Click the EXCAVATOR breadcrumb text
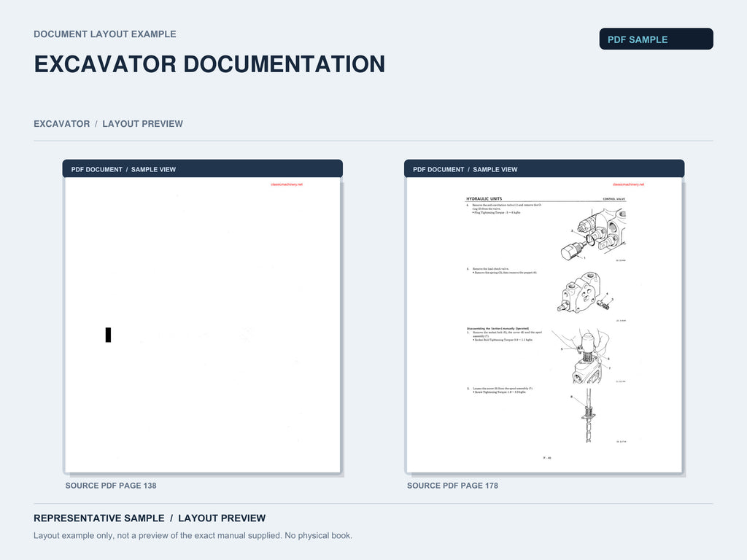 click(x=61, y=124)
